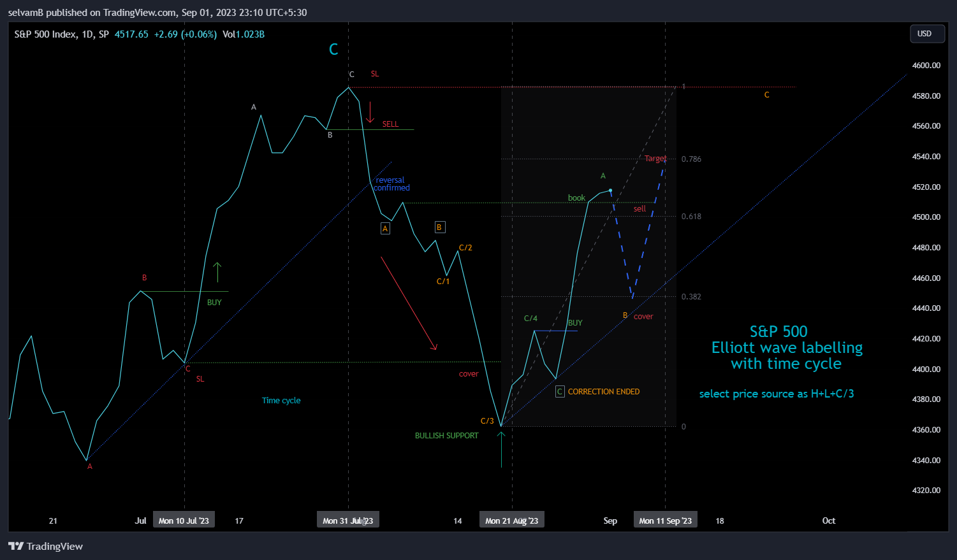This screenshot has width=957, height=560.
Task: Click the 0.618 Fibonacci level label
Action: click(691, 217)
